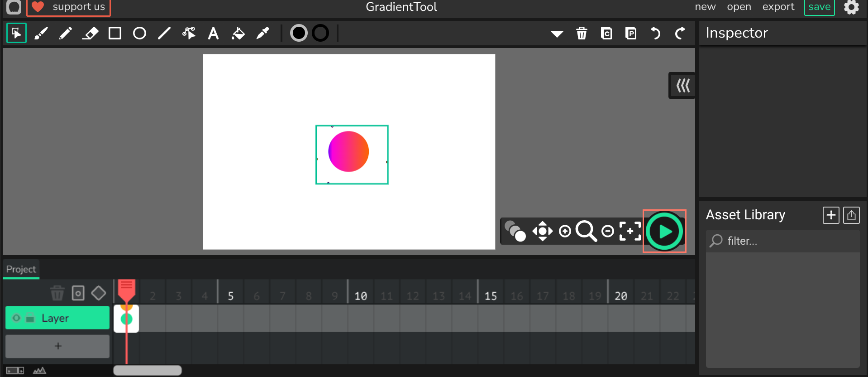This screenshot has height=377, width=868.
Task: Toggle visibility of Layer
Action: [x=16, y=318]
